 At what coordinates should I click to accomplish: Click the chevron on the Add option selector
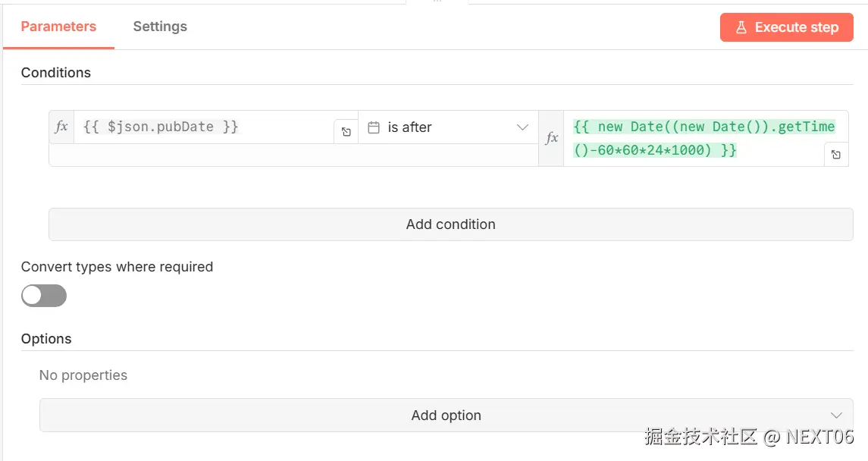point(836,416)
